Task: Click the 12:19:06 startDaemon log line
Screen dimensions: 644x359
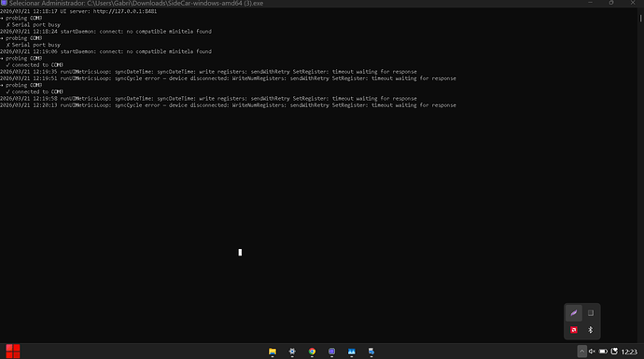Action: [106, 51]
